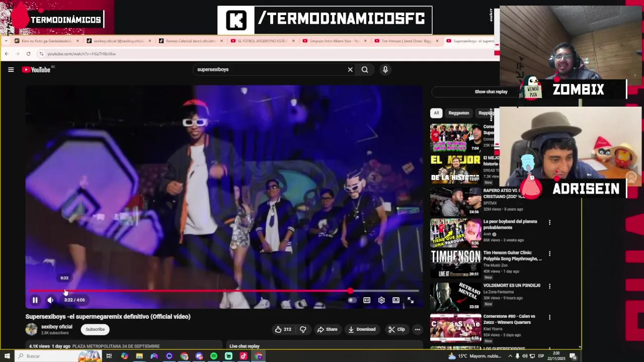Select the Reggaeton filter chip

tap(458, 113)
